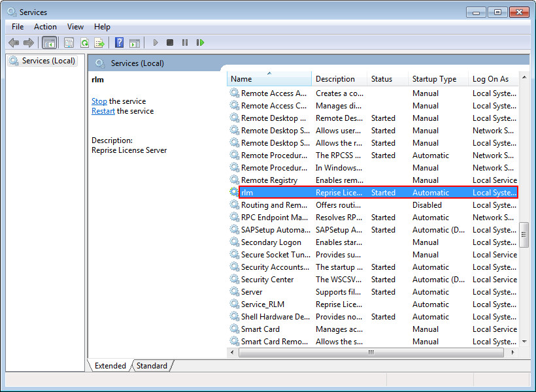
Task: Click the Restart Service green icon
Action: (x=201, y=42)
